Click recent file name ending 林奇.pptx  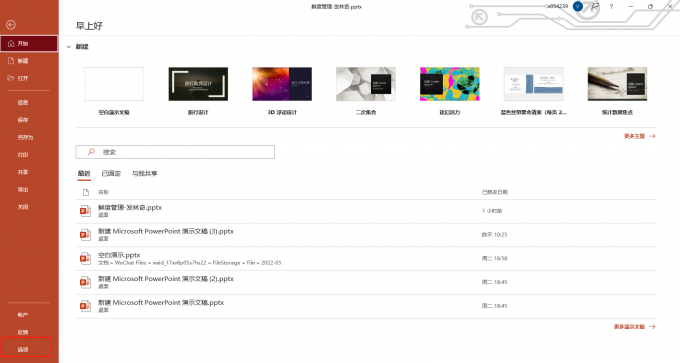click(130, 208)
